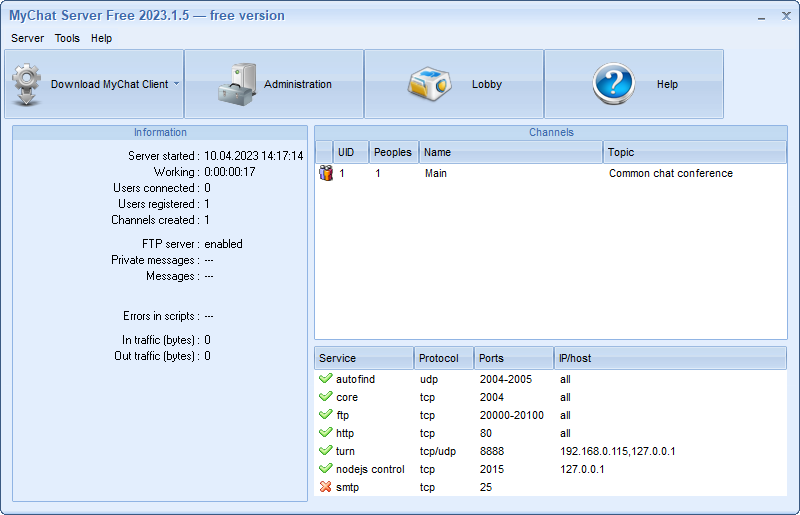Sort channels by Peoples column header
This screenshot has height=515, width=800.
tap(393, 152)
